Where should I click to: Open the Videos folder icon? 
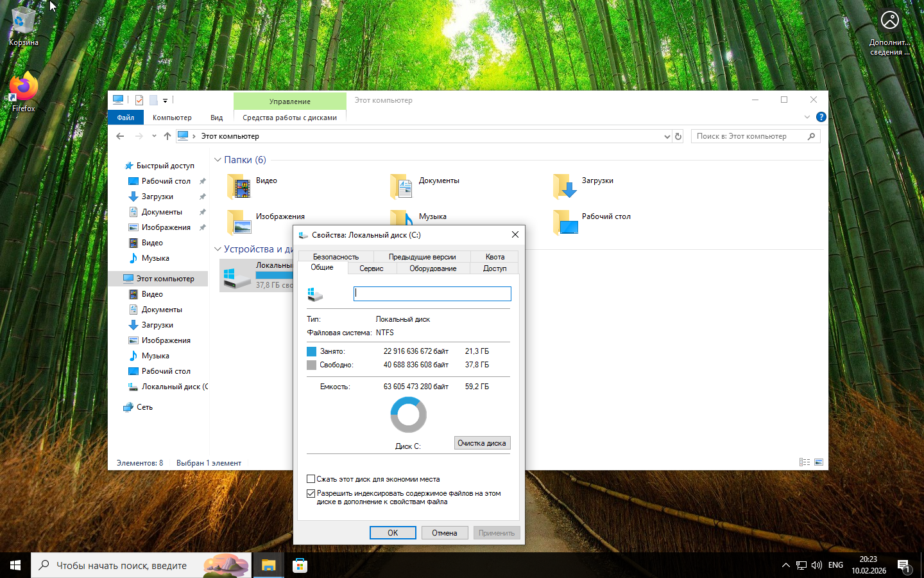click(240, 187)
